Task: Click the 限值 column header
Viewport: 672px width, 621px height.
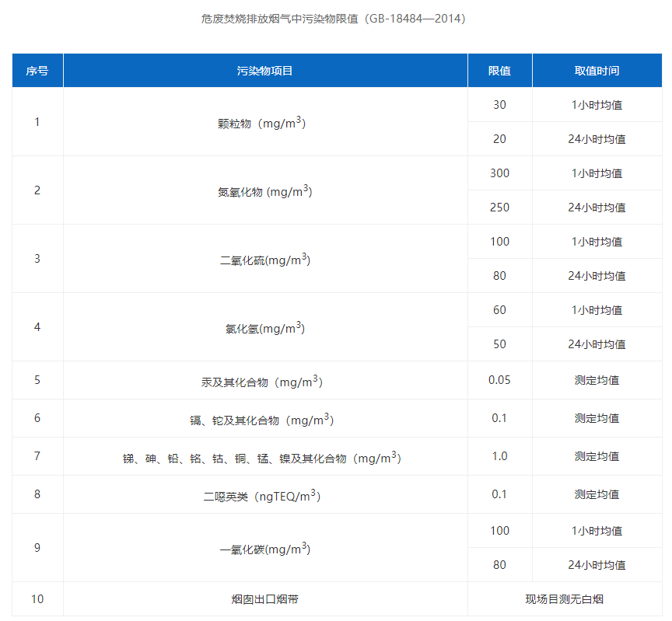Action: tap(499, 71)
